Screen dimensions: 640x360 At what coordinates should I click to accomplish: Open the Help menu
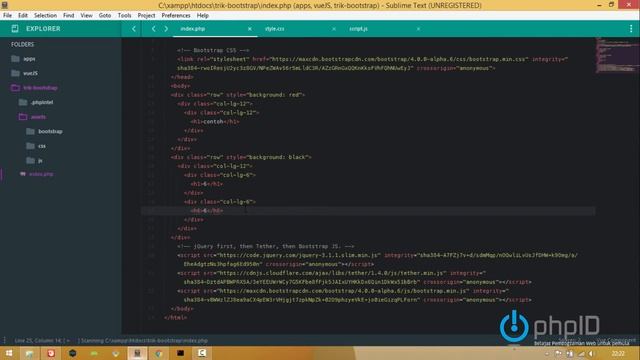pyautogui.click(x=203, y=16)
